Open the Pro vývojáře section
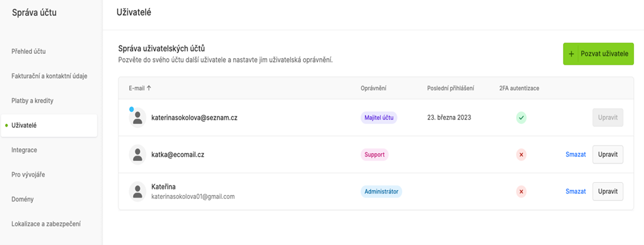Viewport: 644px width, 245px height. point(28,175)
